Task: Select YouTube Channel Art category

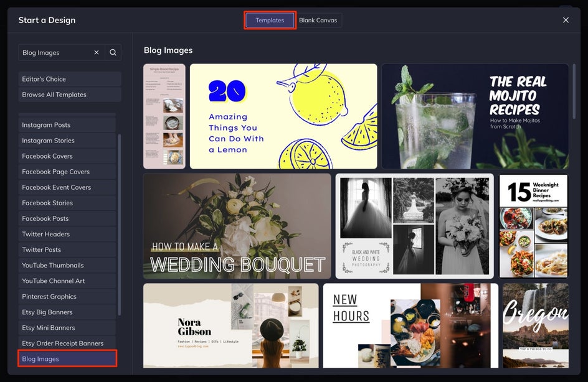Action: [67, 281]
